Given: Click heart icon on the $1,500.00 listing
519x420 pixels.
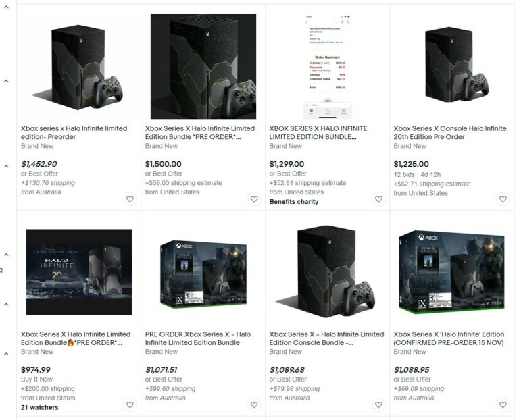Looking at the screenshot, I should [x=254, y=199].
